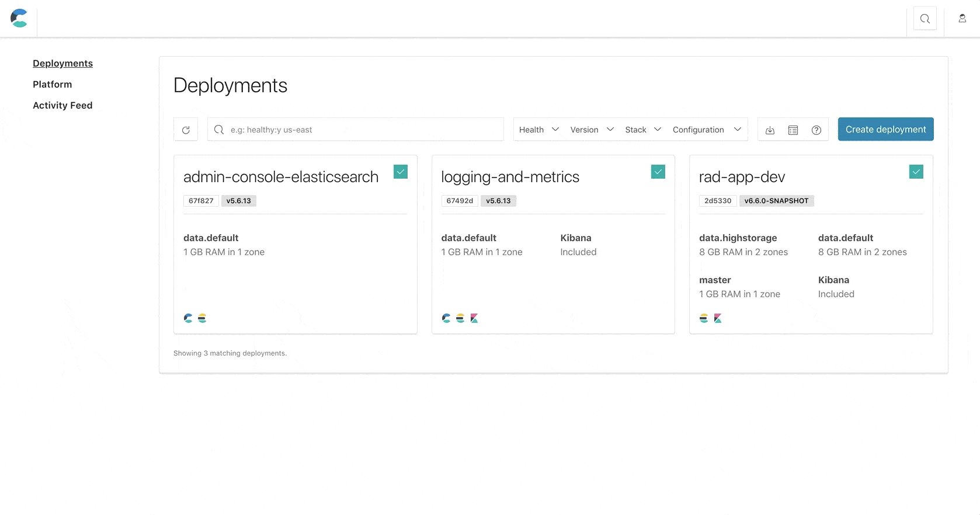Expand the Health filter dropdown
This screenshot has height=515, width=980.
(539, 130)
